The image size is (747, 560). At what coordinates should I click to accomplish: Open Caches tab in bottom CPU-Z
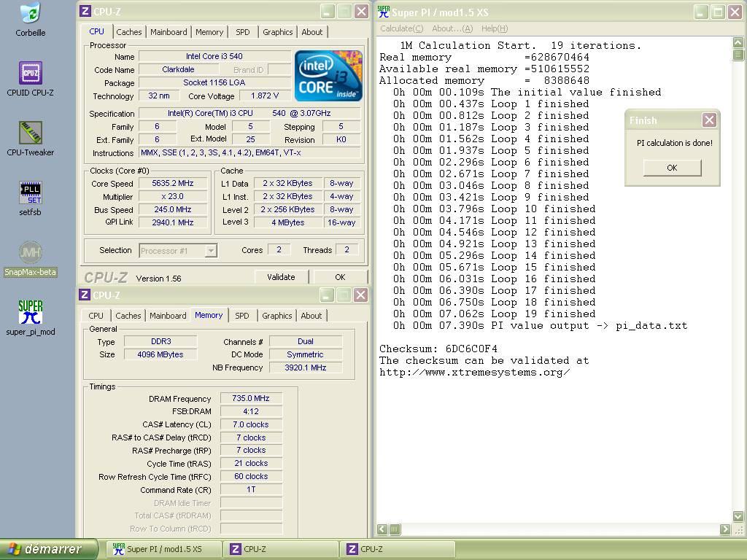pos(128,316)
